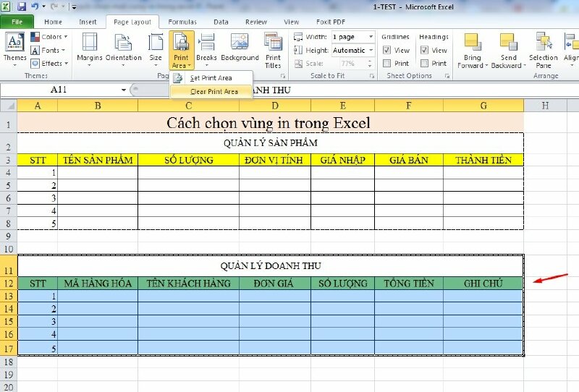Click the Select All corner button
Screen dimensions: 579x392
click(9, 106)
